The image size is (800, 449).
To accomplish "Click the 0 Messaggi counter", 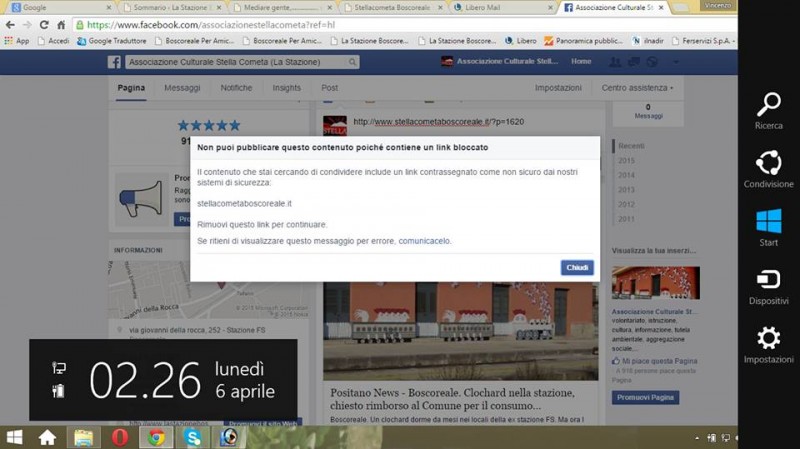I will 648,111.
